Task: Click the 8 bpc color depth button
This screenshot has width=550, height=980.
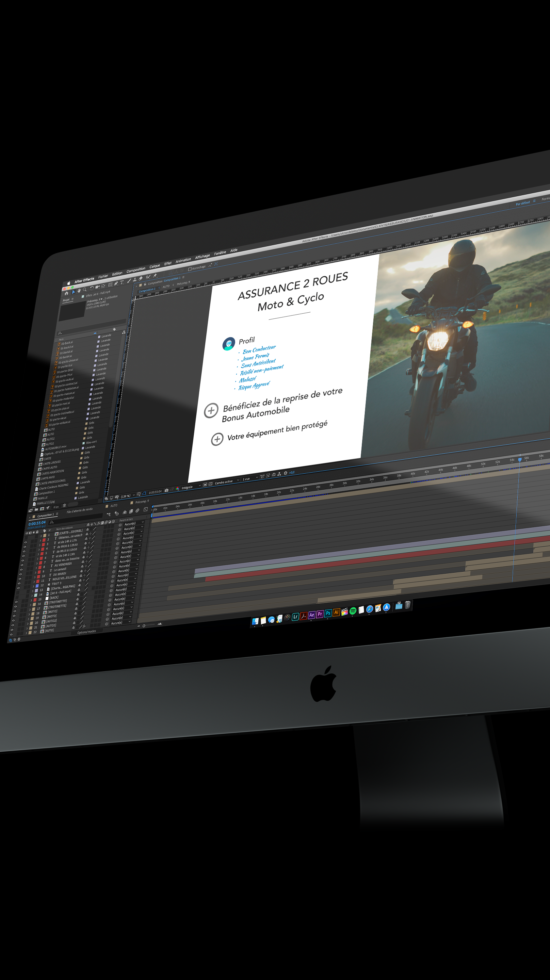Action: point(56,507)
